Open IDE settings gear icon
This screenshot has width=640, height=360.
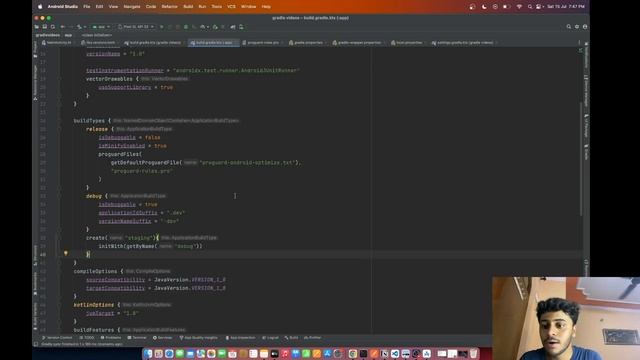(x=577, y=27)
